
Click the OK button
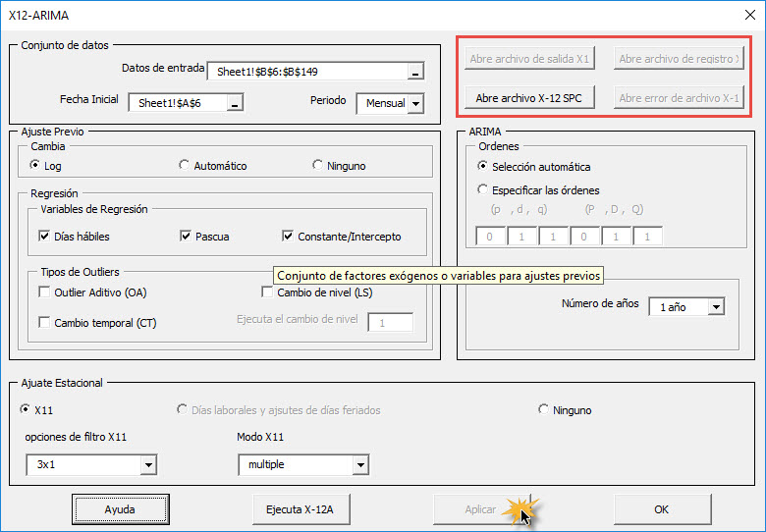click(x=662, y=509)
